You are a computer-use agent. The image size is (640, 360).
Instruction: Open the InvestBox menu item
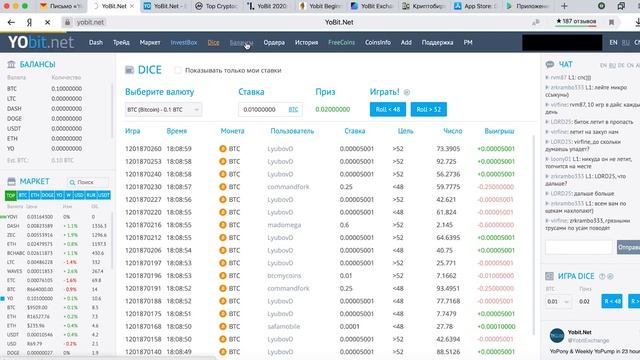click(184, 42)
